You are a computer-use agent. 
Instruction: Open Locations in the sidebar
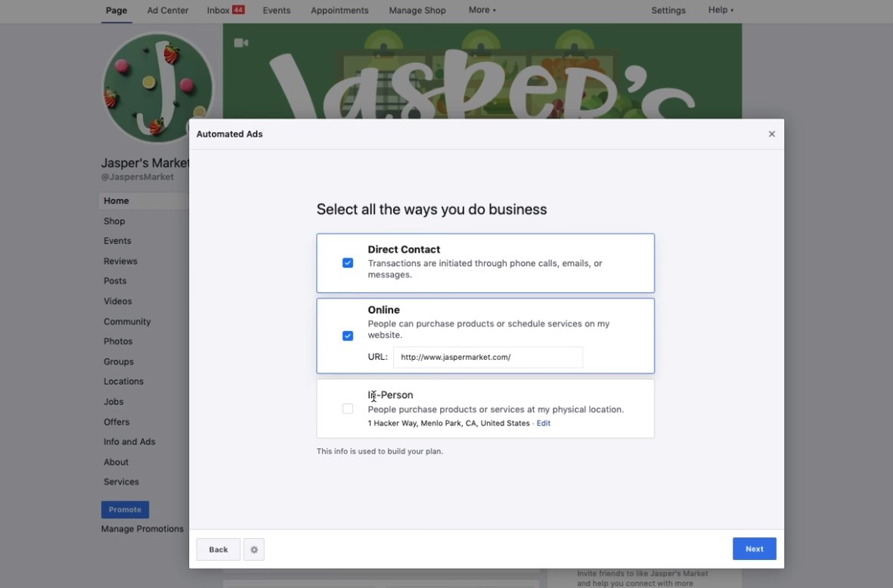pos(123,382)
